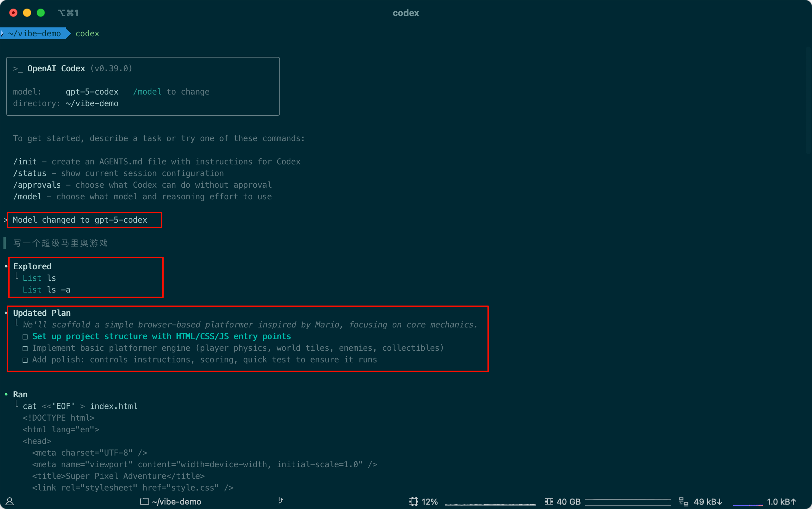This screenshot has height=509, width=812.
Task: Click the /approvals command line
Action: click(x=142, y=185)
